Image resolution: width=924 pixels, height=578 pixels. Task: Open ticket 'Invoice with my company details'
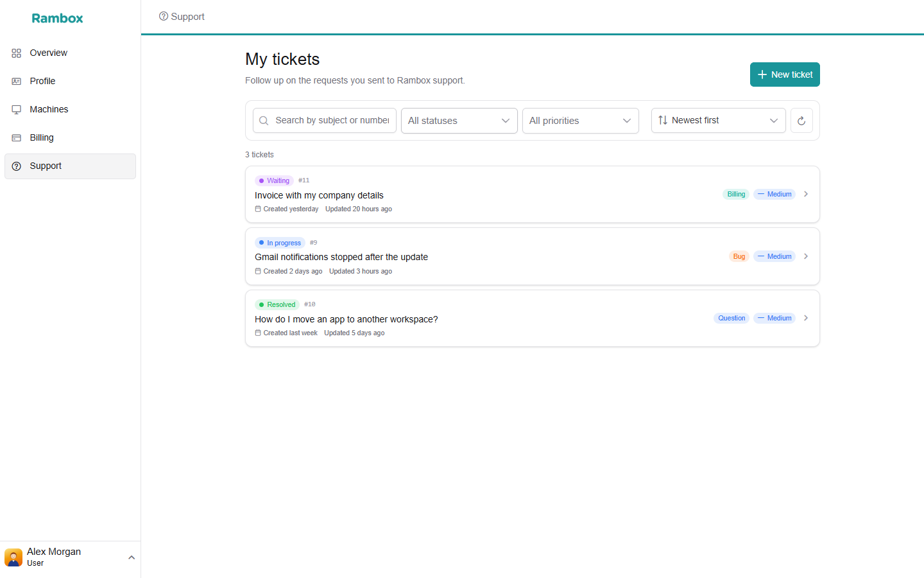tap(533, 195)
